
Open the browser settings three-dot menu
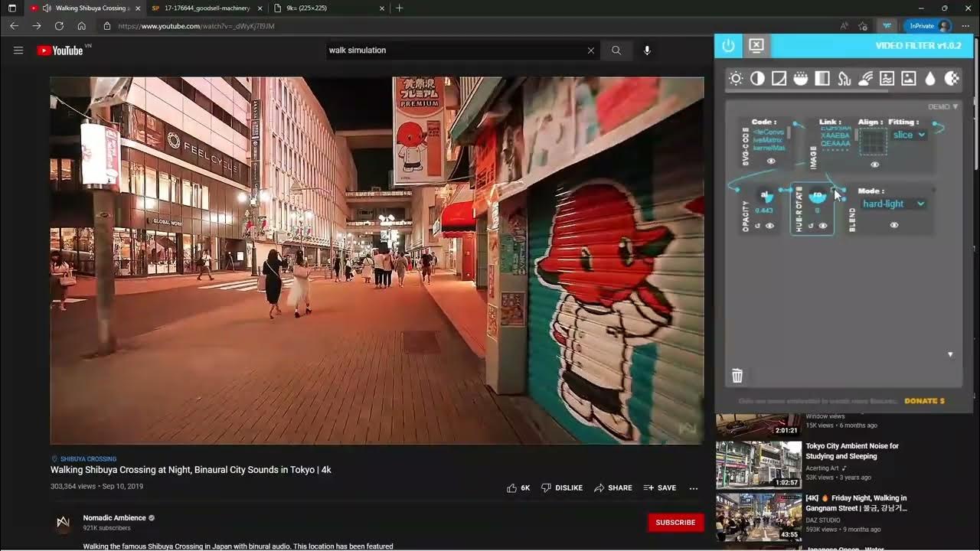(x=965, y=26)
